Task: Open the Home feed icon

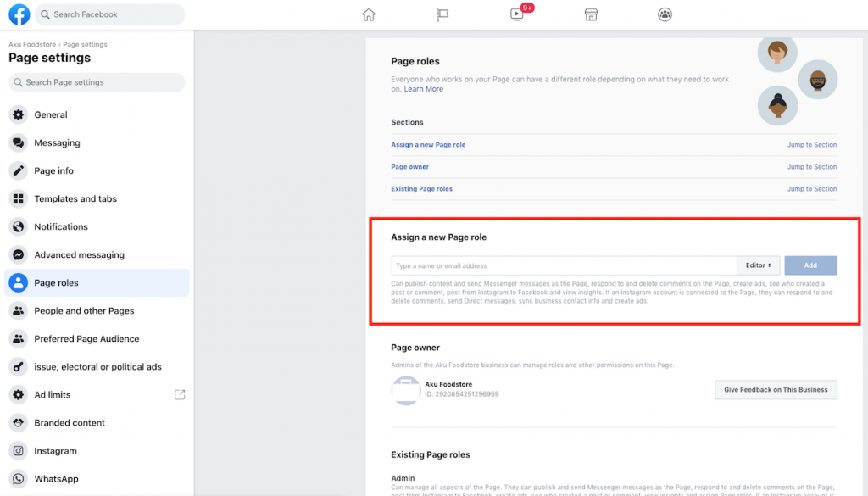Action: pos(369,14)
